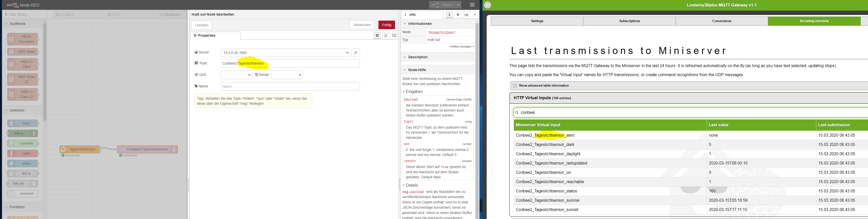Focus the Filter Nodes search field
The height and width of the screenshot is (219, 868).
tap(24, 15)
